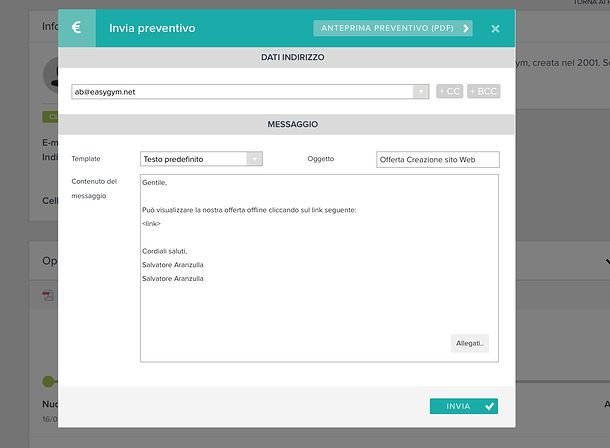Click the green timeline marker in background page
This screenshot has height=448, width=610.
[48, 382]
